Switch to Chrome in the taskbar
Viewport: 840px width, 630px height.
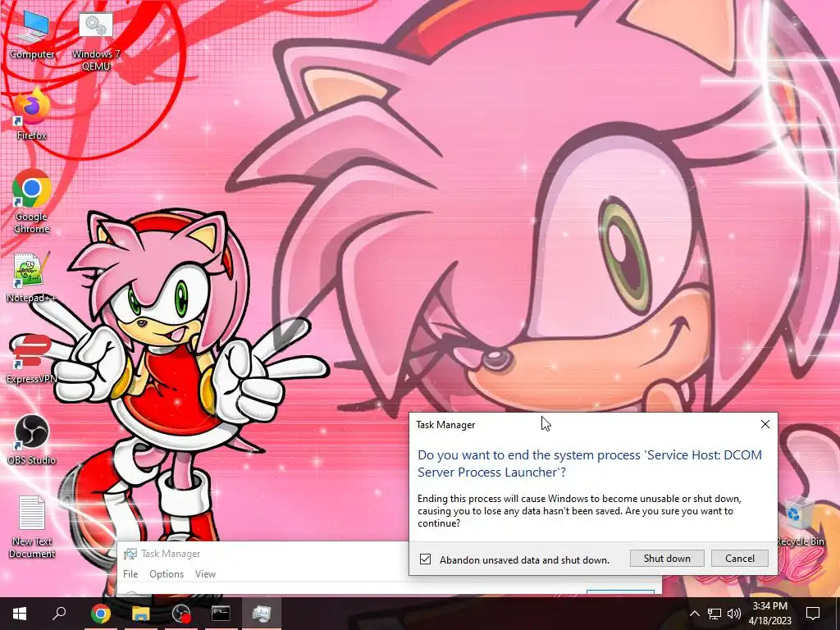pos(100,614)
